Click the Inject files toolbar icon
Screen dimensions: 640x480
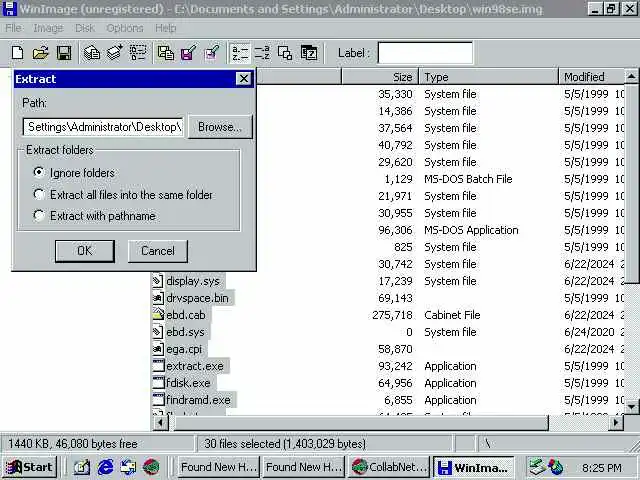pos(115,53)
